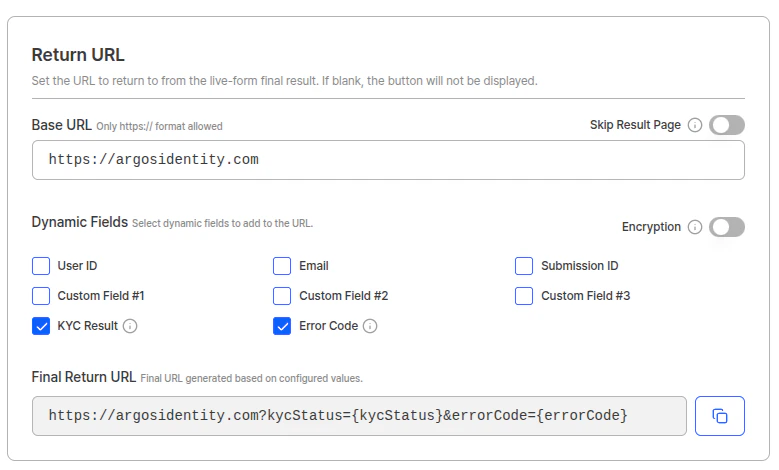
Task: Uncheck the Error Code checkbox
Action: pos(282,326)
